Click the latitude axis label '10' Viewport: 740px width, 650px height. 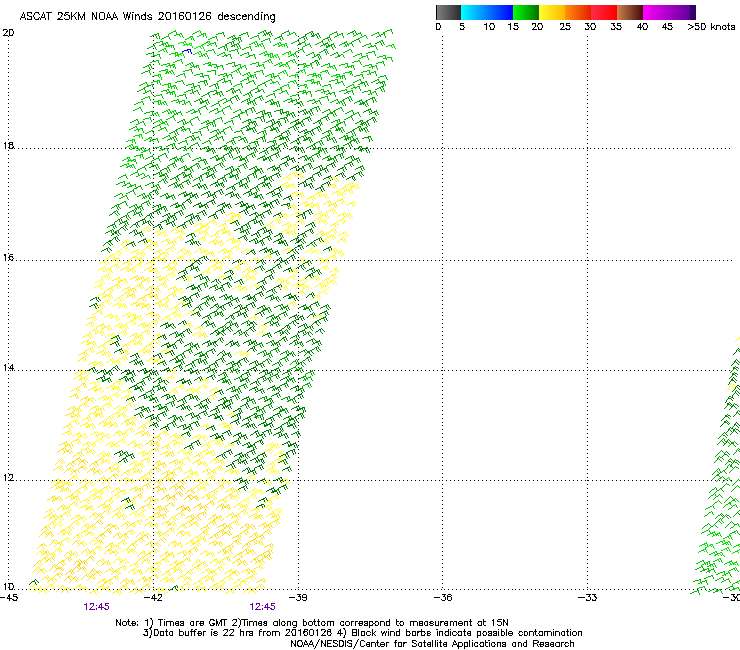(8, 586)
